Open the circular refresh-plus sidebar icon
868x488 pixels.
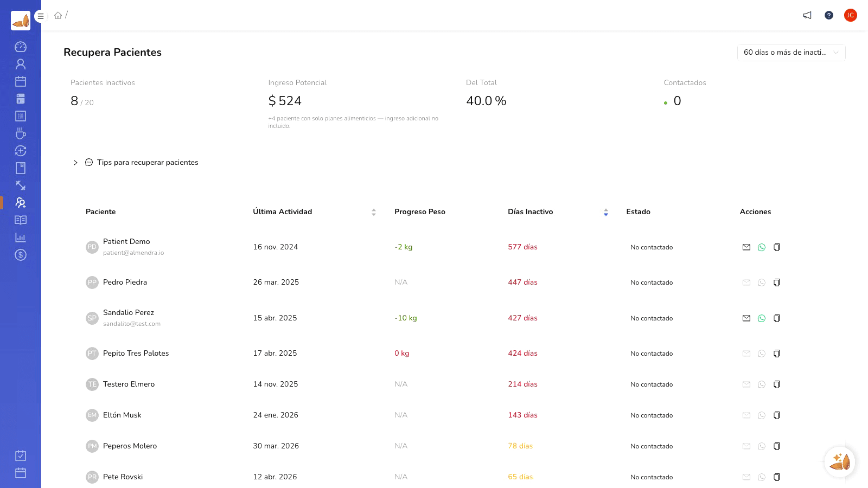point(21,151)
